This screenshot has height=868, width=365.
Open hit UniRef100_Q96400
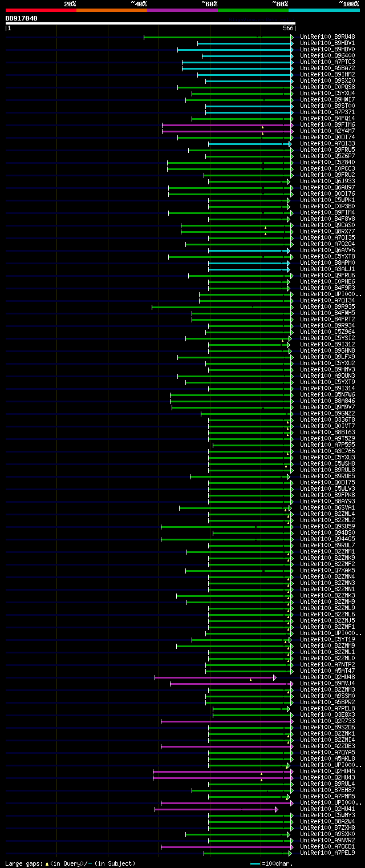pos(327,55)
